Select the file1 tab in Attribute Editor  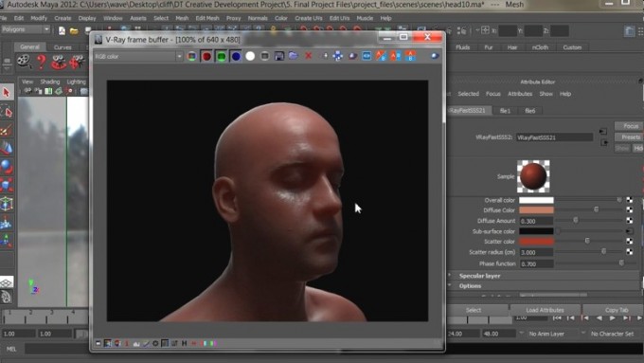point(505,111)
